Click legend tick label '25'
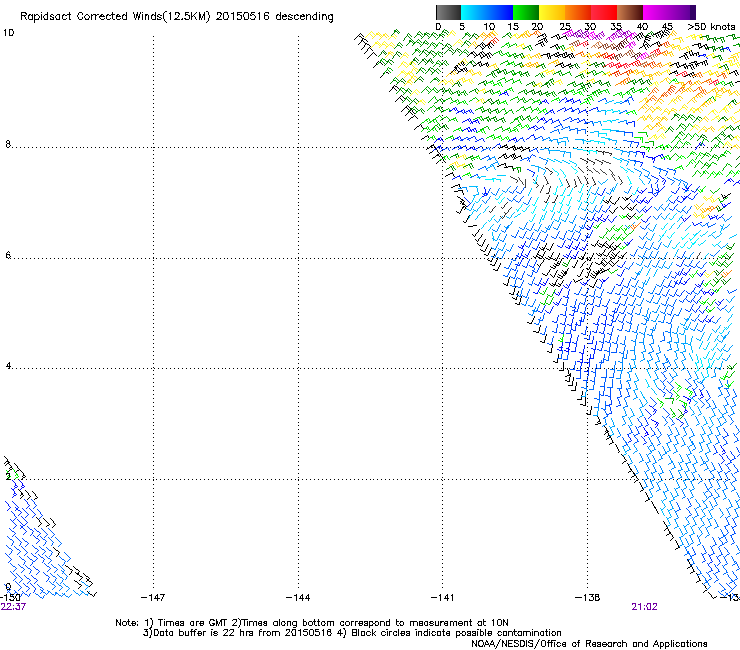Screen dimensions: 740x650 click(x=565, y=27)
